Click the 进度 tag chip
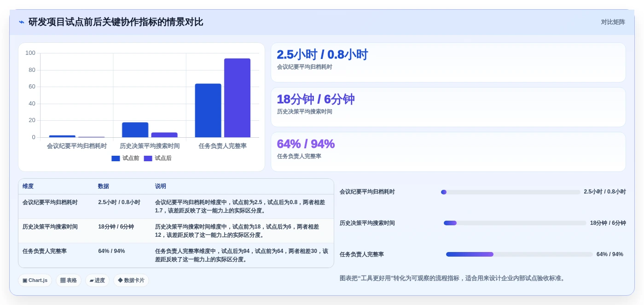Screen dimensions: 644x305 (x=97, y=280)
